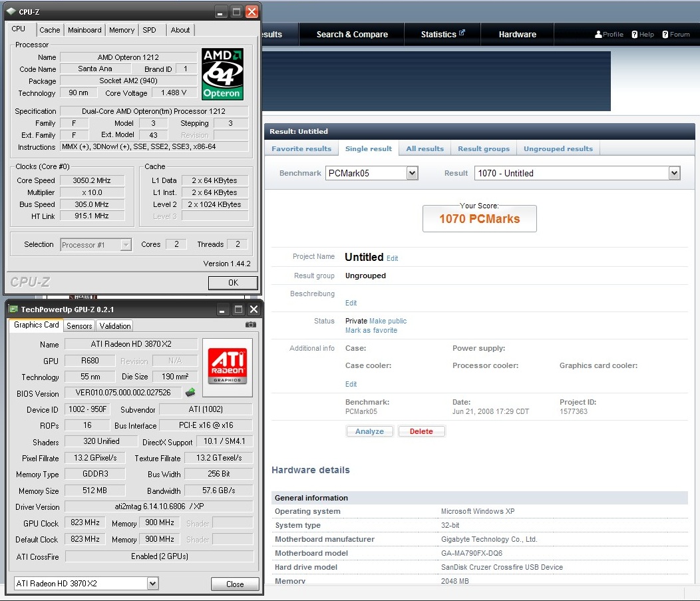Click the motherboard model GA-MA790FX-DQ6
700x601 pixels.
pos(472,553)
